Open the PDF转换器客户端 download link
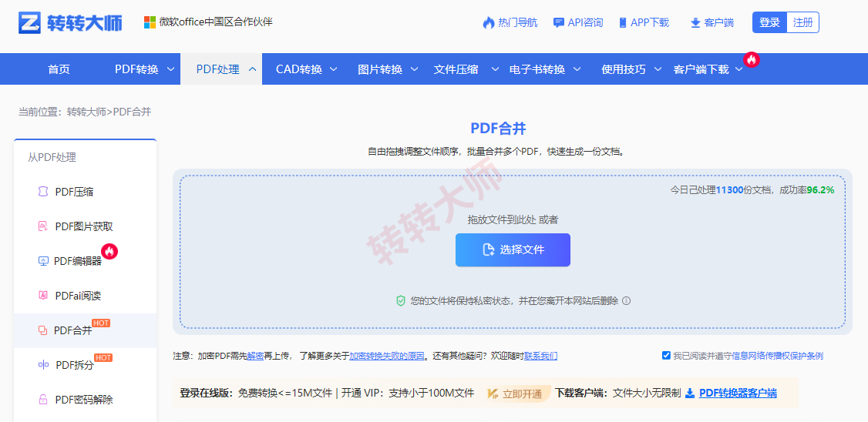The image size is (868, 422). click(738, 394)
